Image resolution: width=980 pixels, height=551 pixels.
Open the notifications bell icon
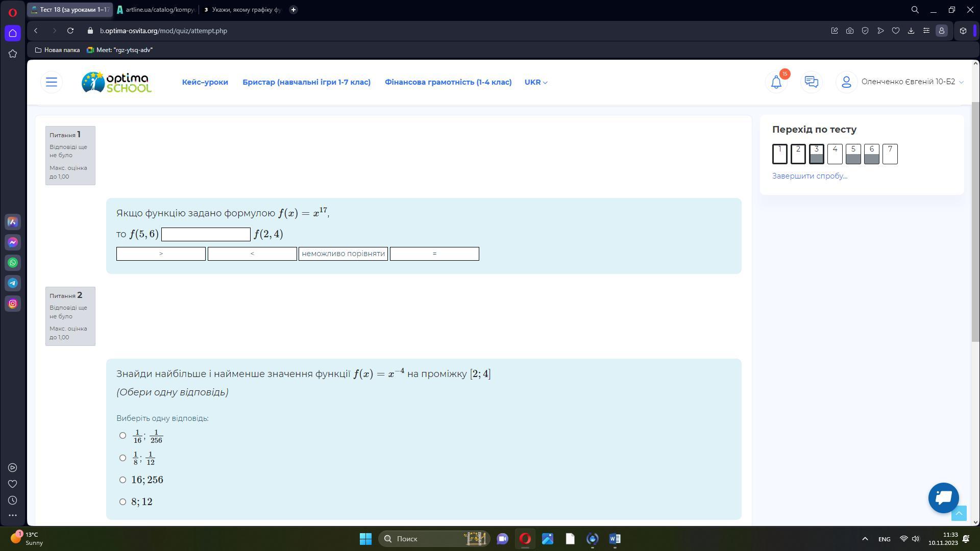[776, 82]
